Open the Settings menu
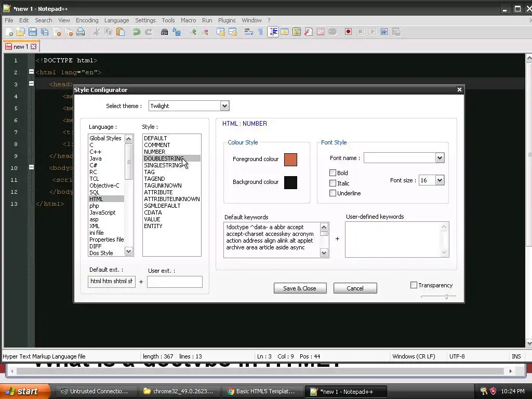 pyautogui.click(x=145, y=20)
